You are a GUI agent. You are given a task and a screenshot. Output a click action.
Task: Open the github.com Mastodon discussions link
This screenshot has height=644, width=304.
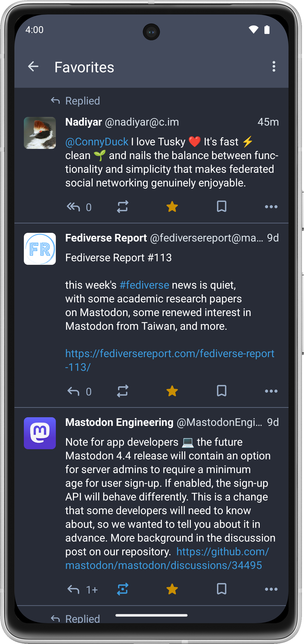(x=164, y=566)
